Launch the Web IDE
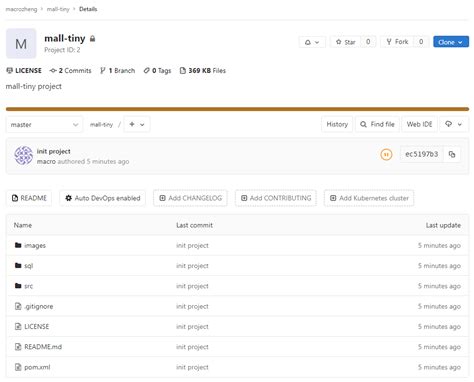The image size is (474, 382). click(419, 124)
